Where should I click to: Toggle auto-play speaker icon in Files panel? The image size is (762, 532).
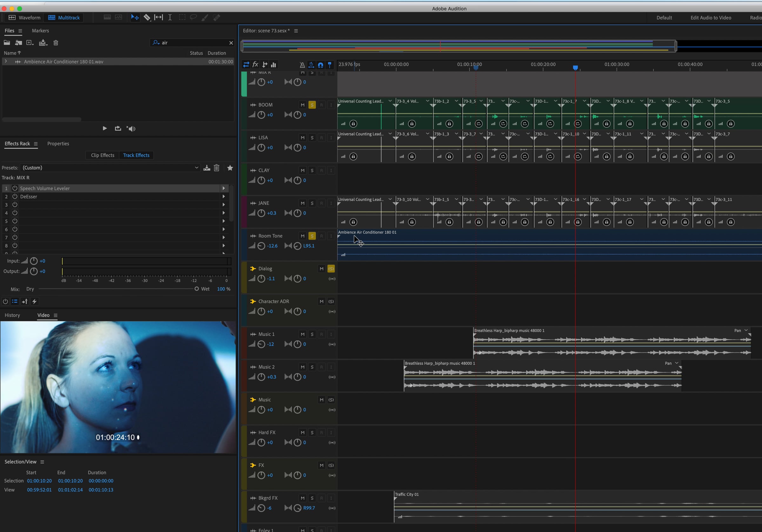click(x=131, y=129)
